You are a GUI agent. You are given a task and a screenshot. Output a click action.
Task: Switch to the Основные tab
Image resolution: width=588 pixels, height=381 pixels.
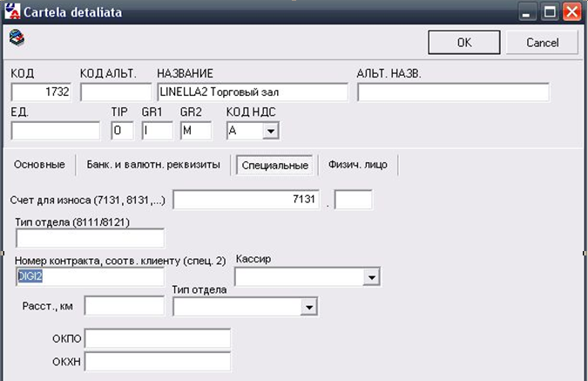39,165
